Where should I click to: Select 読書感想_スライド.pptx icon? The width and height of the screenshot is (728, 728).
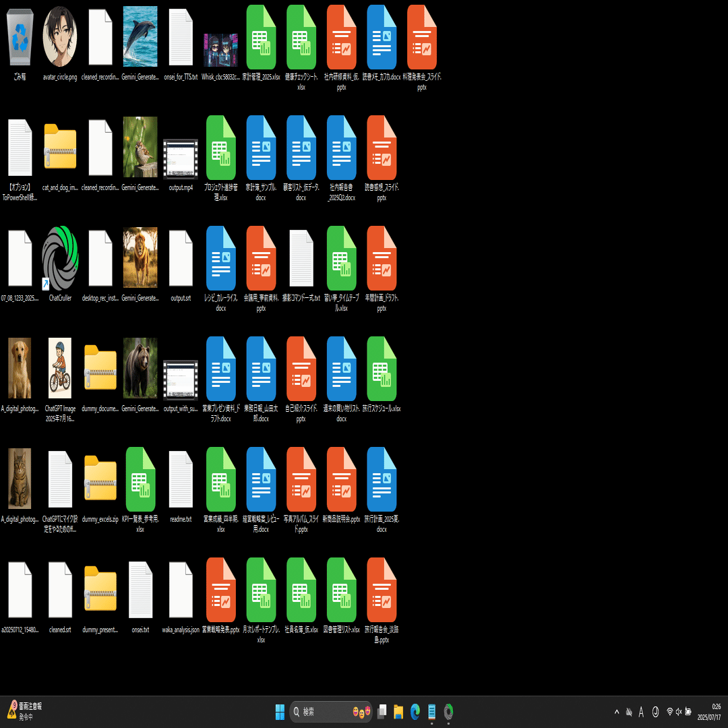[382, 148]
